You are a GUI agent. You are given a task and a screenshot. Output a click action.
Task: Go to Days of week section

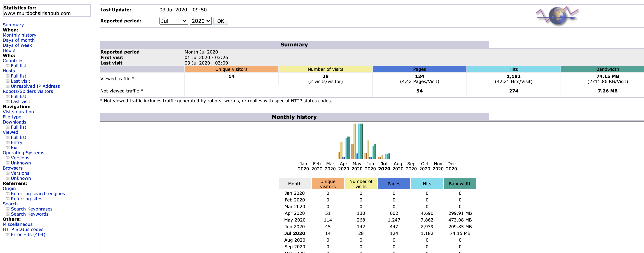click(x=17, y=45)
